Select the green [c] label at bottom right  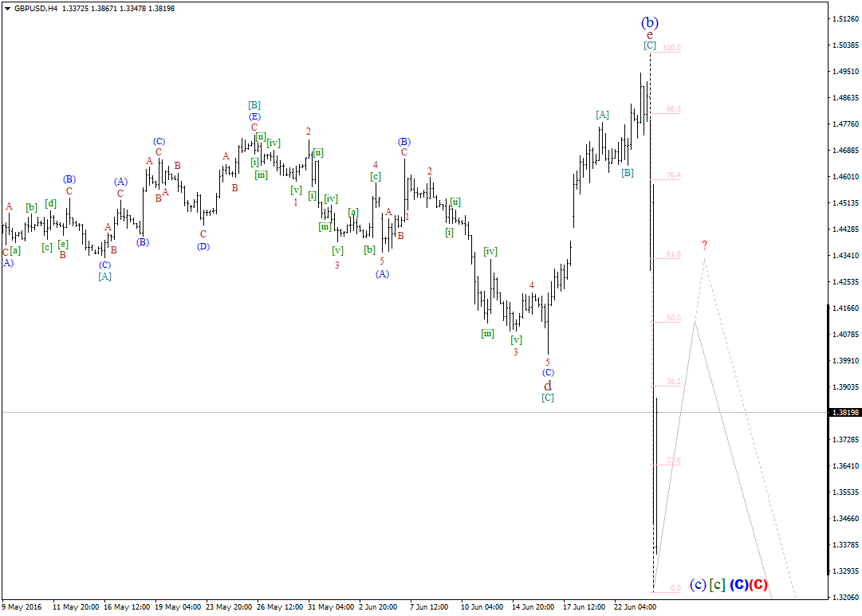click(718, 585)
